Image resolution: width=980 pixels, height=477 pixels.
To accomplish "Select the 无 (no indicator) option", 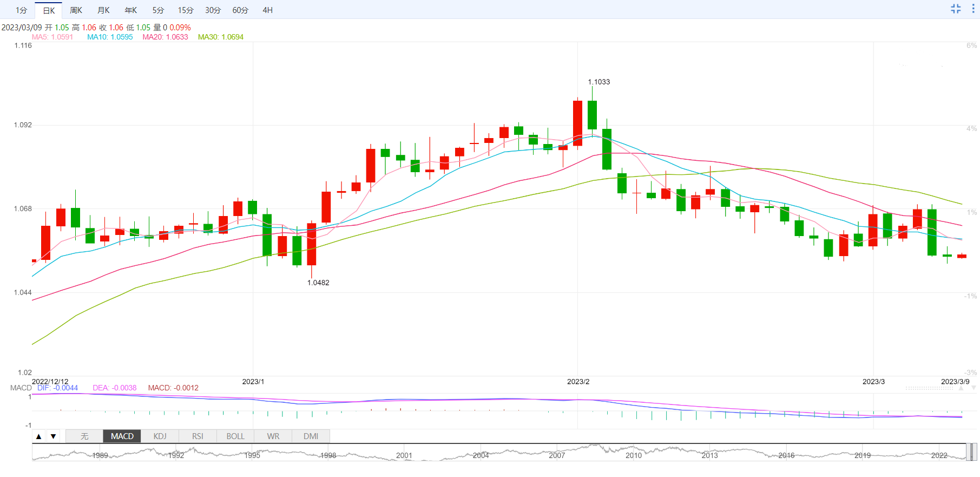I will click(84, 436).
